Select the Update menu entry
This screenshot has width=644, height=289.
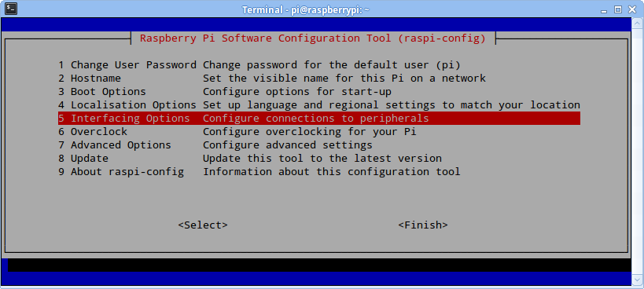pos(319,158)
